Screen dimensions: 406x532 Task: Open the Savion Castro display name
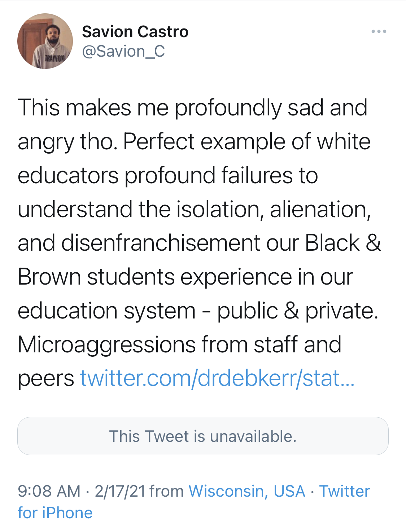click(x=135, y=32)
